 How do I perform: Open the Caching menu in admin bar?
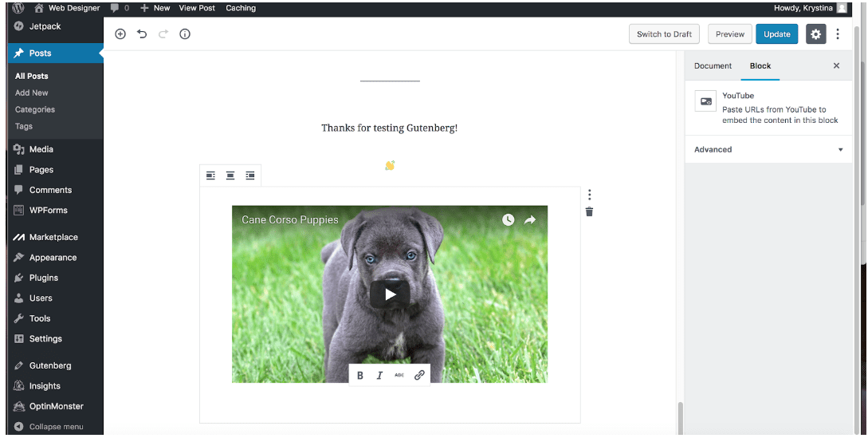(241, 8)
